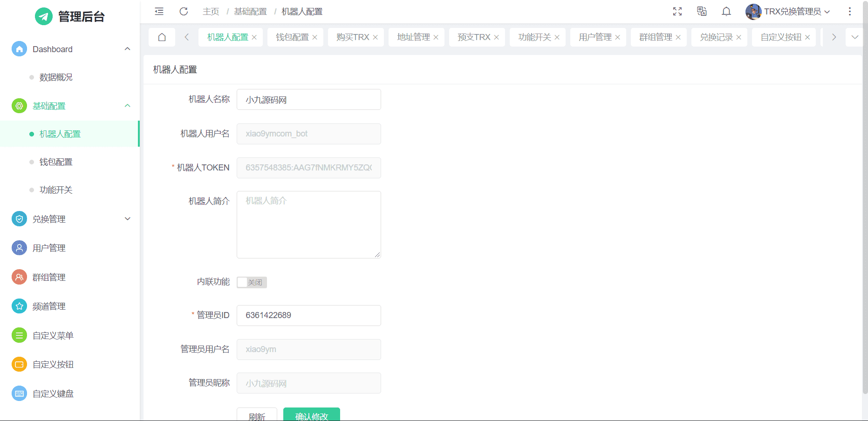Open the notifications bell

(x=726, y=12)
